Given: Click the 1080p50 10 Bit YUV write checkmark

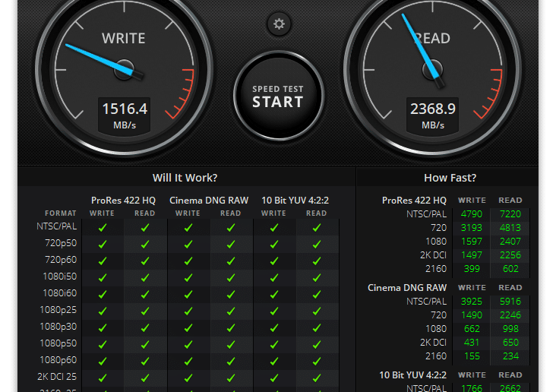Looking at the screenshot, I should click(x=274, y=344).
